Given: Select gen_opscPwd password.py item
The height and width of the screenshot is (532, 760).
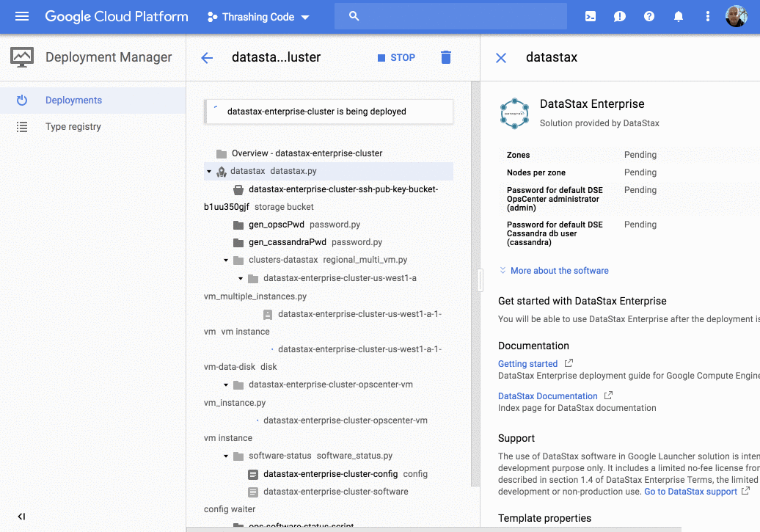Looking at the screenshot, I should point(304,225).
